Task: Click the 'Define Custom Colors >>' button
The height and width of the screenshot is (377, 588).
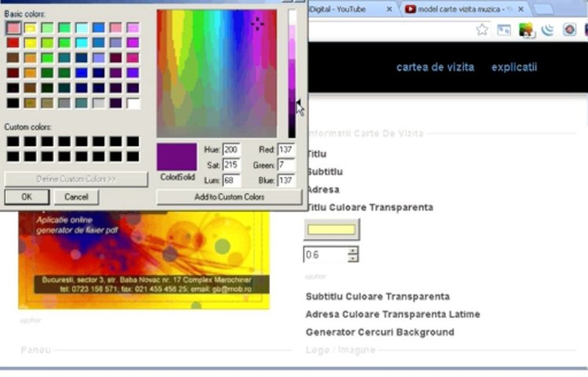Action: pyautogui.click(x=76, y=179)
